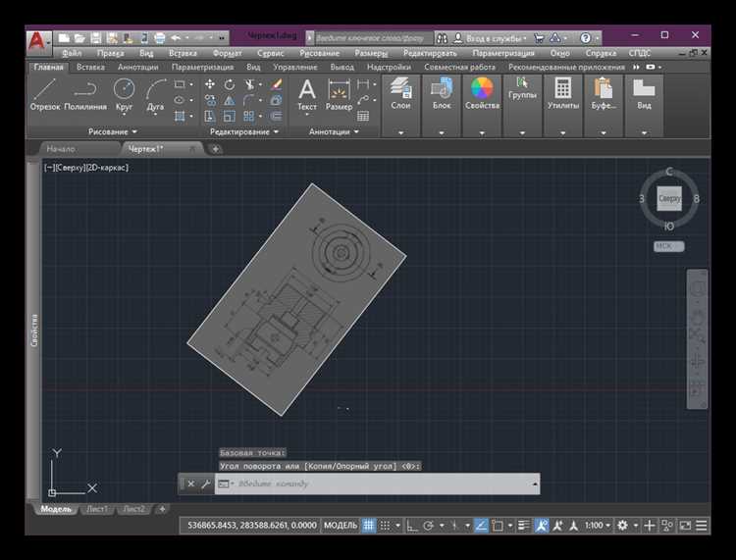The width and height of the screenshot is (736, 560).
Task: Toggle polar tracking in status bar
Action: 428,526
